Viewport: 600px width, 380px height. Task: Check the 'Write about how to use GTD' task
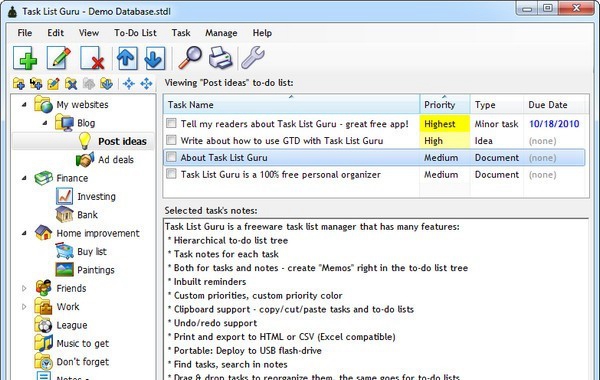point(171,140)
